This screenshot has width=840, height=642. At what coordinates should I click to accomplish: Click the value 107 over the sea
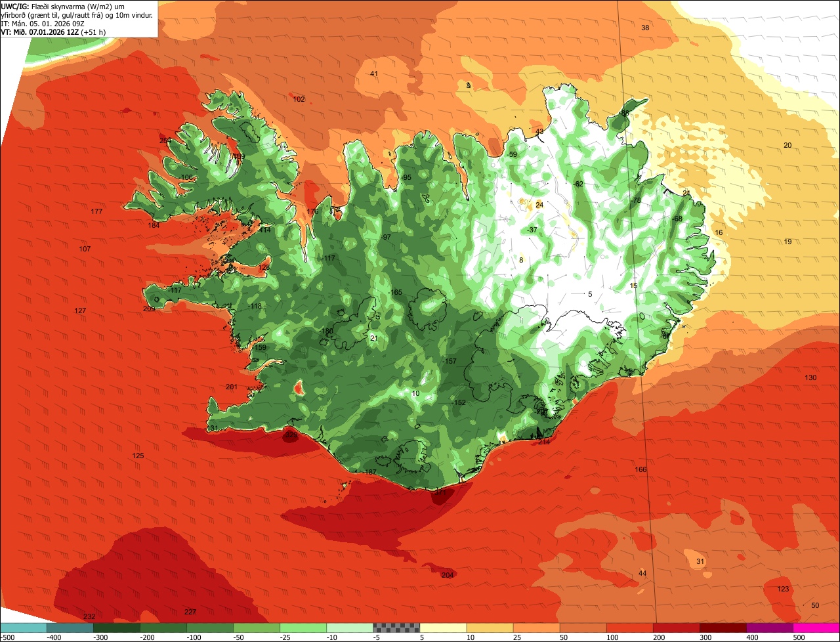[85, 249]
